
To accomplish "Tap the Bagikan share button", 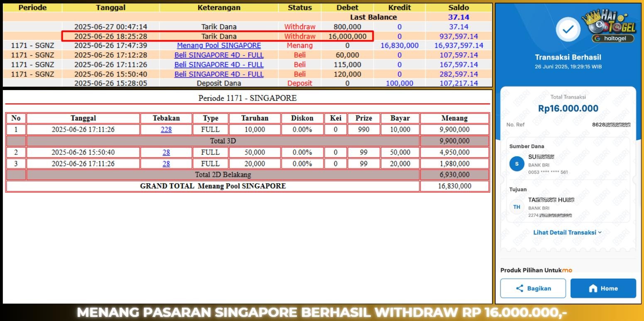I will coord(533,288).
